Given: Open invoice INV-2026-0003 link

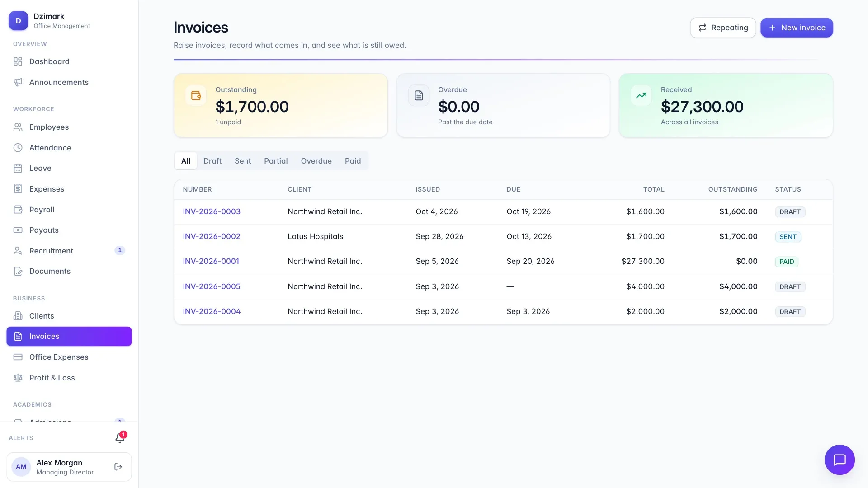Looking at the screenshot, I should click(x=212, y=211).
